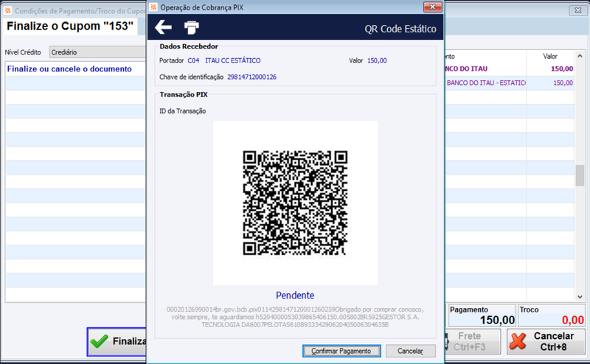Image resolution: width=590 pixels, height=364 pixels.
Task: Click the PIX copy-paste code text
Action: [295, 317]
